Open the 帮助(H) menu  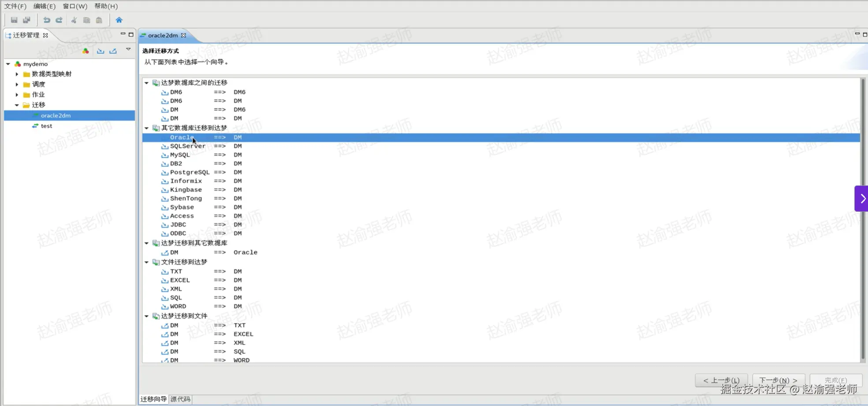point(106,6)
